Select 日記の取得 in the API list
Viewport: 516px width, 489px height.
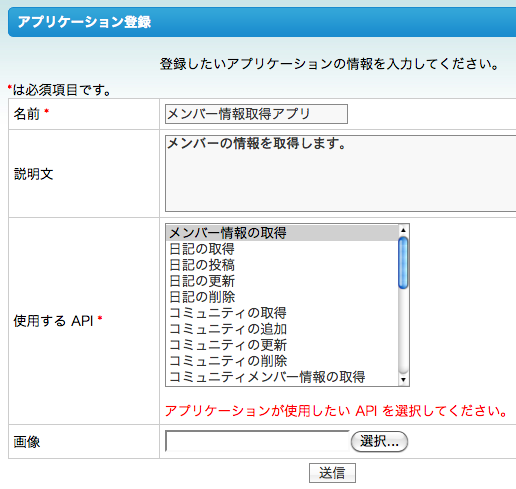282,249
